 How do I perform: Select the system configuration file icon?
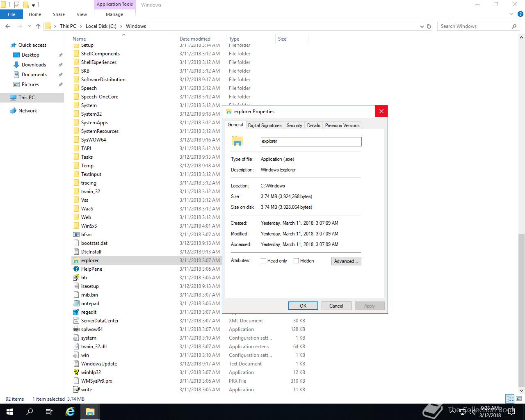[x=76, y=338]
